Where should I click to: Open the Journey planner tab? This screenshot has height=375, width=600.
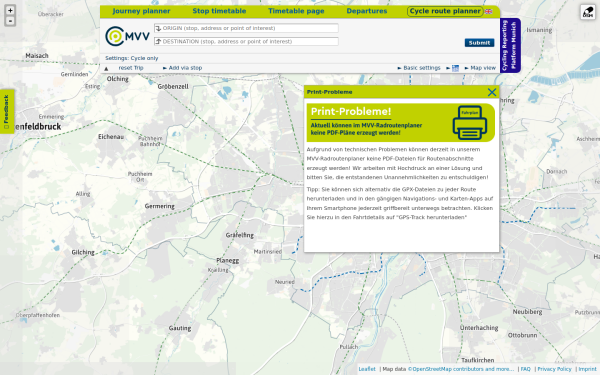(x=141, y=11)
